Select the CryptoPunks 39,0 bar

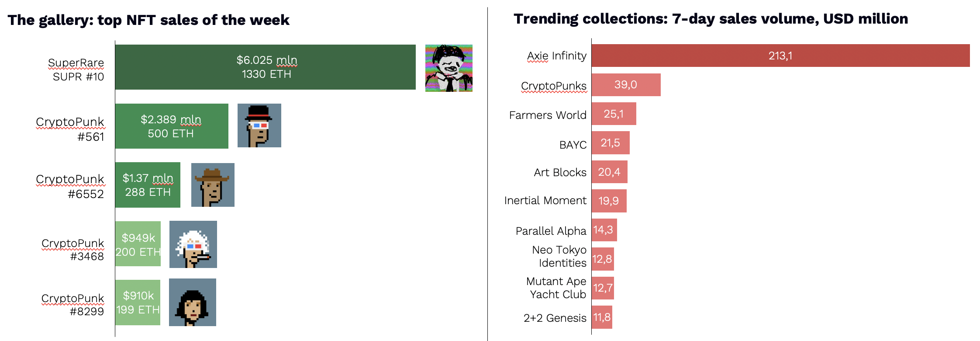(626, 85)
